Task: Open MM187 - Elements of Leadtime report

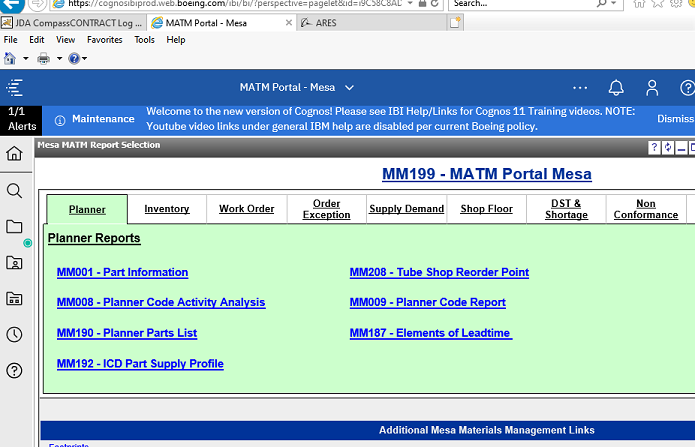Action: pos(431,333)
